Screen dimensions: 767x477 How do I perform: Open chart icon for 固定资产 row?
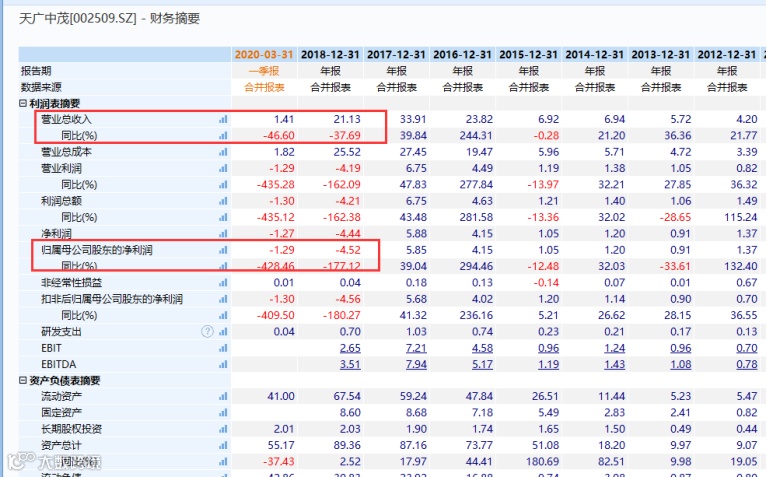point(223,413)
